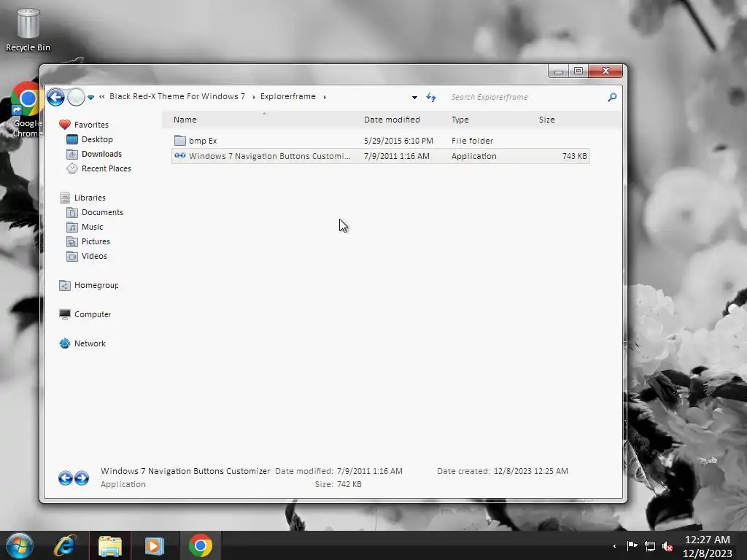Show hidden tray icons arrow
The width and height of the screenshot is (747, 560).
point(614,546)
